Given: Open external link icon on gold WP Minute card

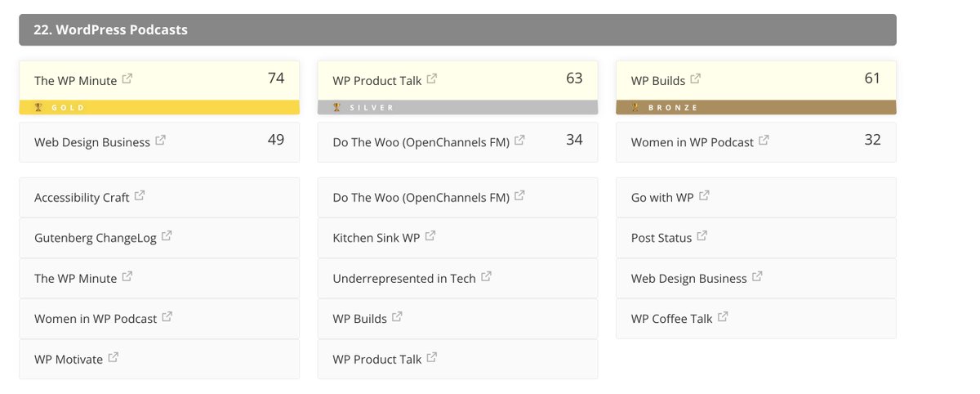Looking at the screenshot, I should coord(127,79).
